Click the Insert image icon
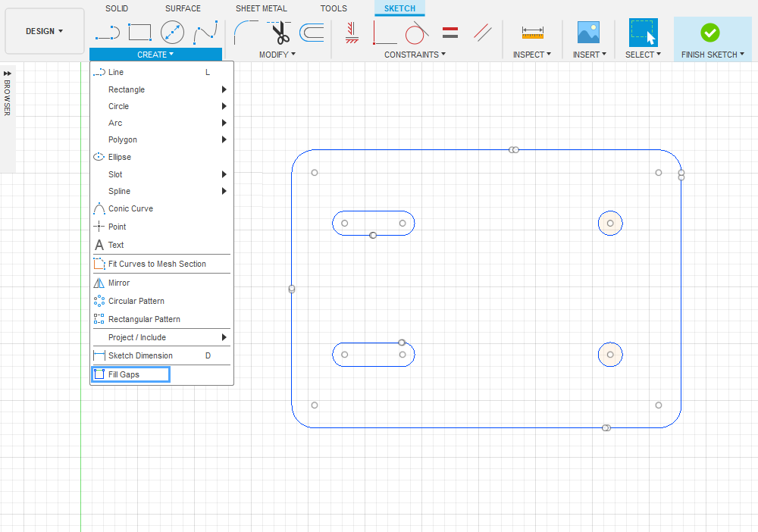Viewport: 758px width, 532px height. pos(588,33)
